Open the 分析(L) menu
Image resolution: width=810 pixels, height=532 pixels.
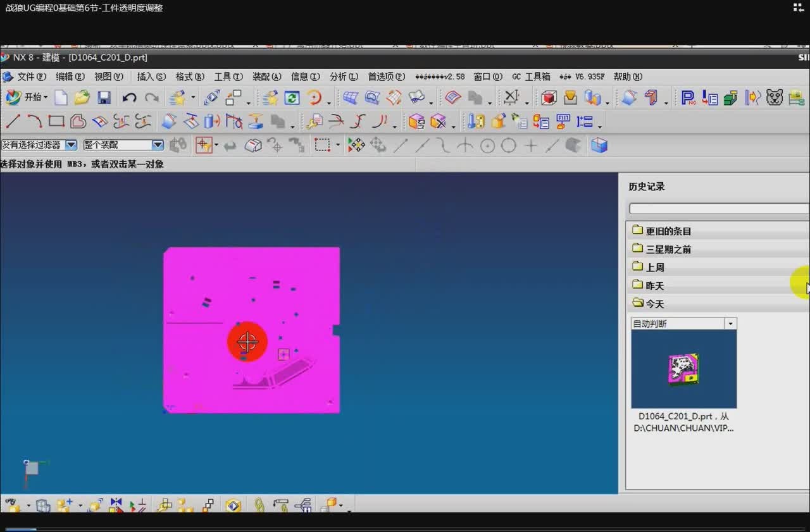344,77
